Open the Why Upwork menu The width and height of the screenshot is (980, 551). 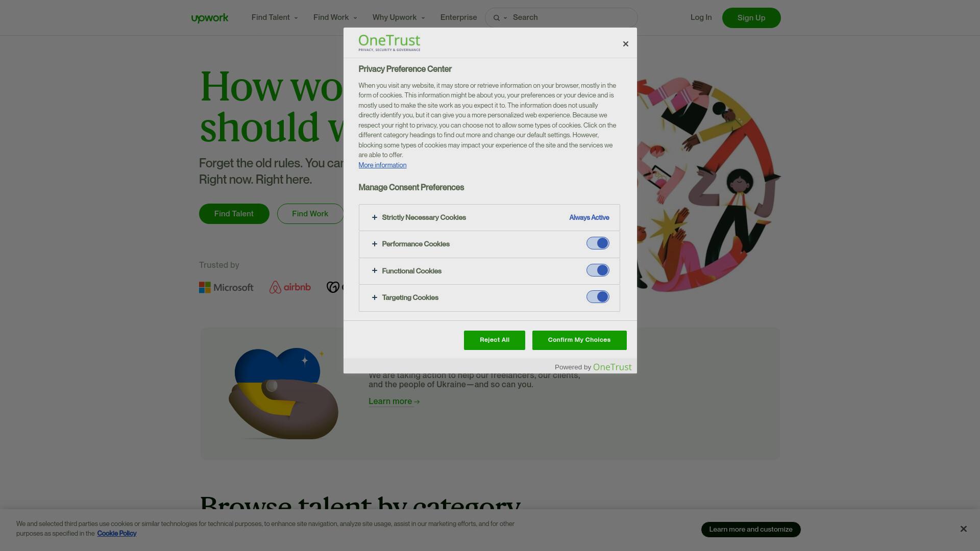pos(399,17)
